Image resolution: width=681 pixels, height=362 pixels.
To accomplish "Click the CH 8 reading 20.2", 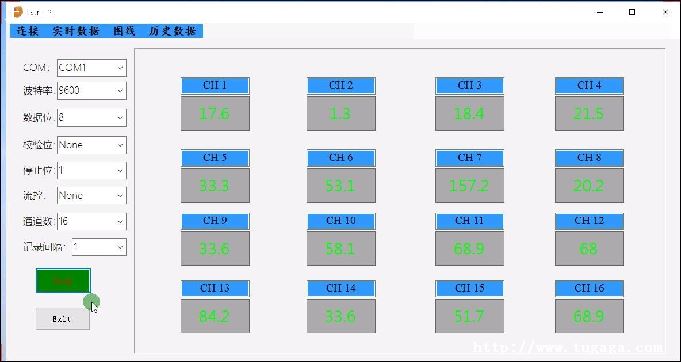I will (589, 185).
